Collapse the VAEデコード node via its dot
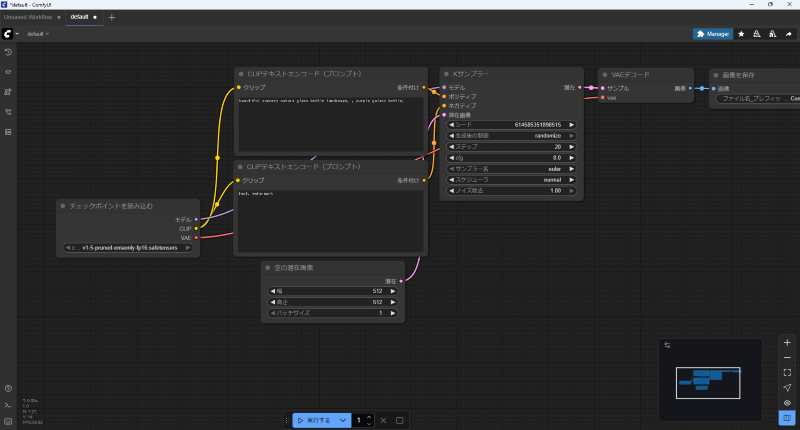Viewport: 800px width, 430px height. tap(605, 74)
